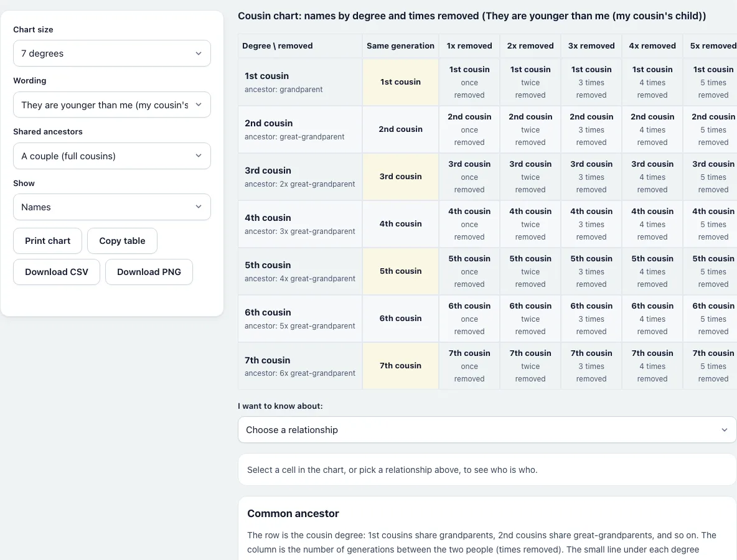Select the 3rd cousin same generation cell

pos(400,177)
